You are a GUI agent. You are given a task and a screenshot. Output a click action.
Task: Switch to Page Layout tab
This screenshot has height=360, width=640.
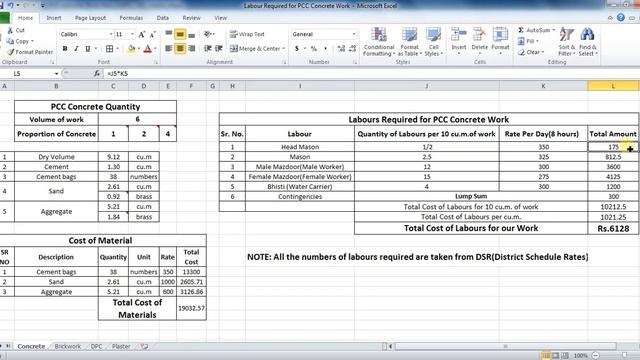tap(90, 18)
